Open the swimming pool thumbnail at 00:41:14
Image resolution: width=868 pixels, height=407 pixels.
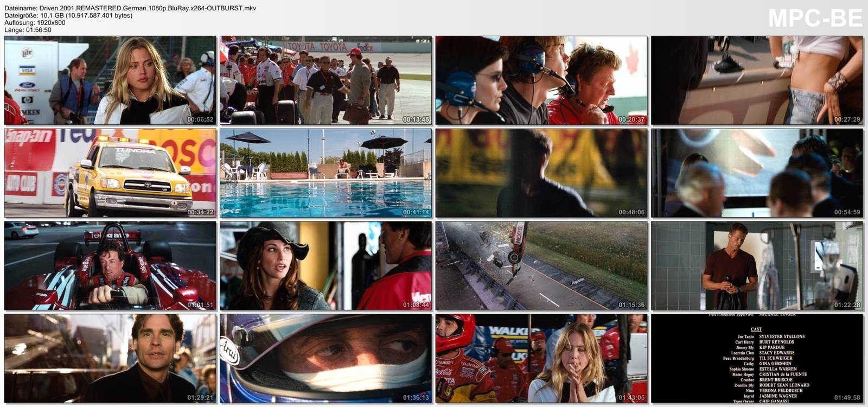325,173
